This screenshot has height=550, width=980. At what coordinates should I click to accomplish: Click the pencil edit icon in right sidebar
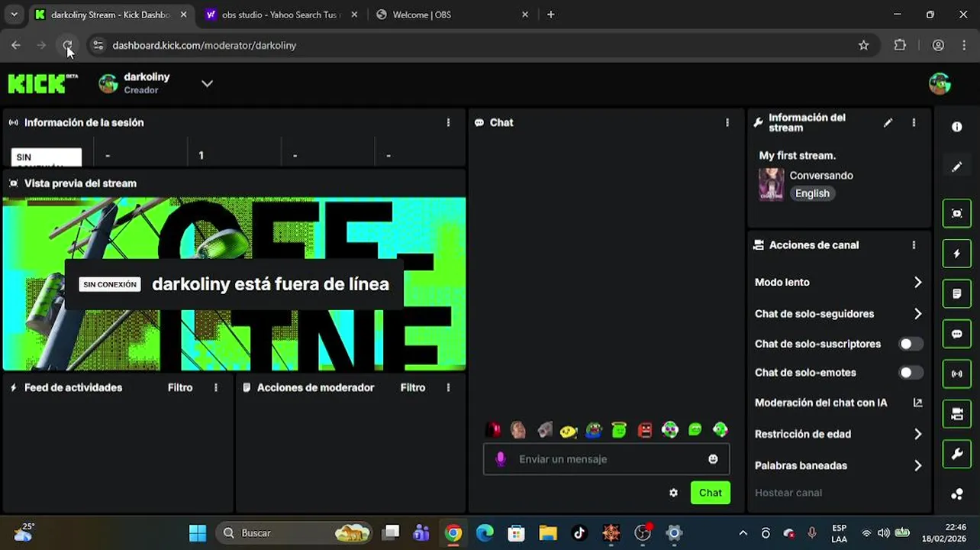pos(956,167)
